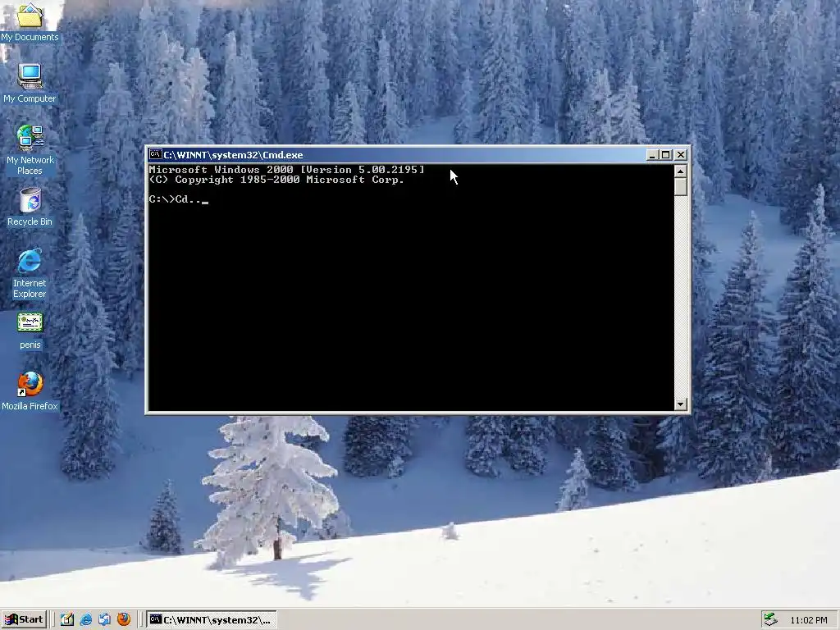Click Show Desktop quick launch icon
Image resolution: width=840 pixels, height=630 pixels.
tap(67, 620)
